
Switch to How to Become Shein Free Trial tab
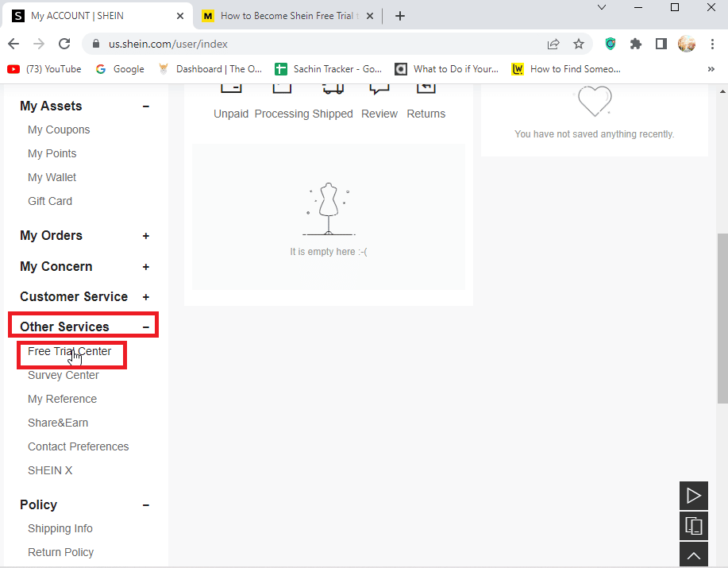(288, 16)
